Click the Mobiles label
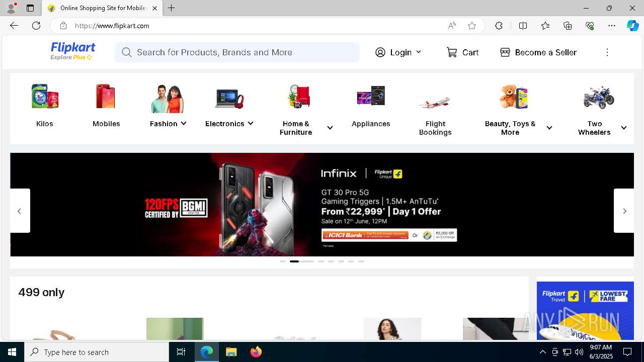644x362 pixels. [106, 124]
